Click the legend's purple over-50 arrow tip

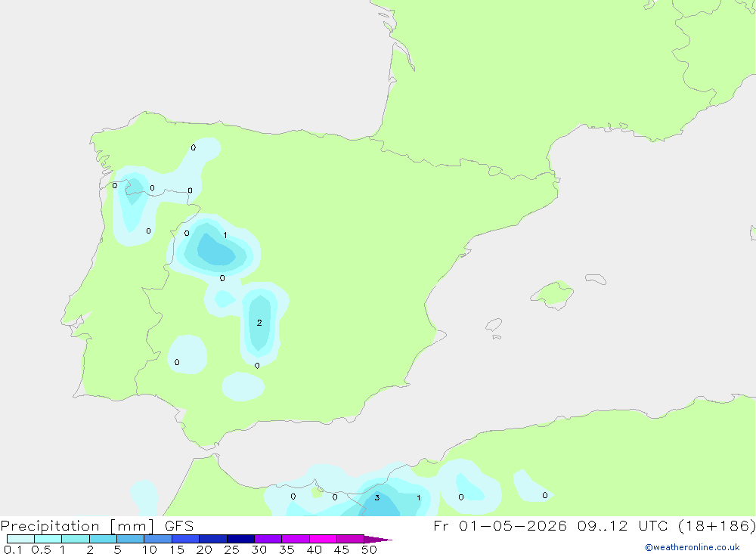pyautogui.click(x=378, y=539)
